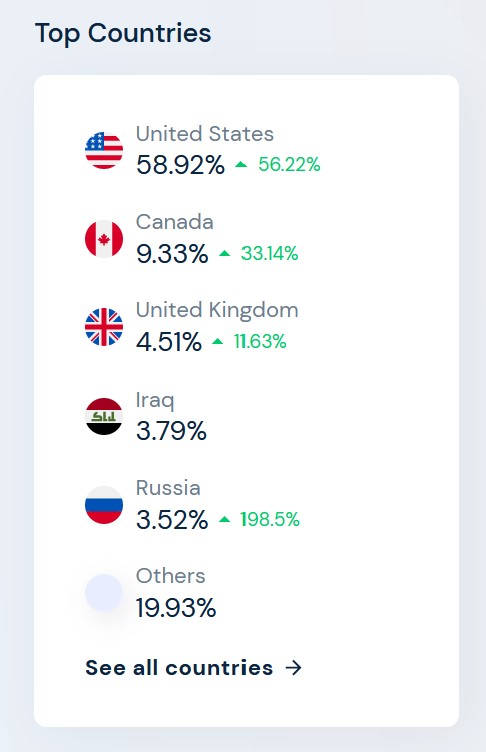The image size is (486, 752).
Task: Click the arrow after See all countries
Action: click(293, 668)
